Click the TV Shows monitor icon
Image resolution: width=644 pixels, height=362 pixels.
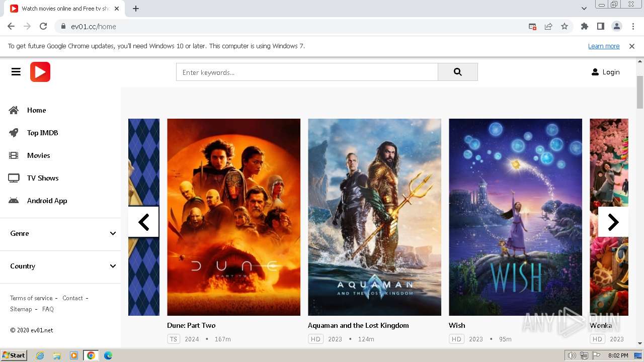tap(14, 178)
